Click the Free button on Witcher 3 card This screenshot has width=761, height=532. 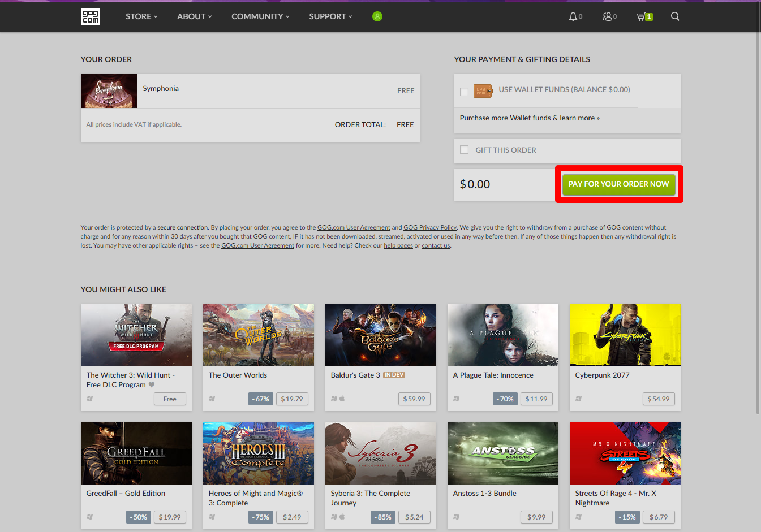pyautogui.click(x=170, y=399)
